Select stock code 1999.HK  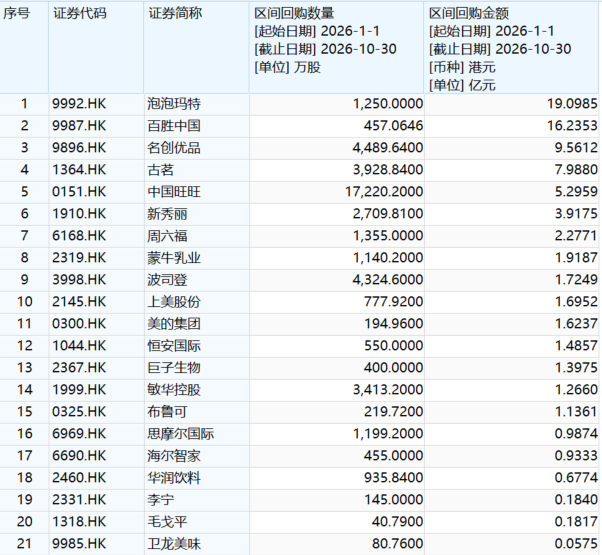coord(79,390)
